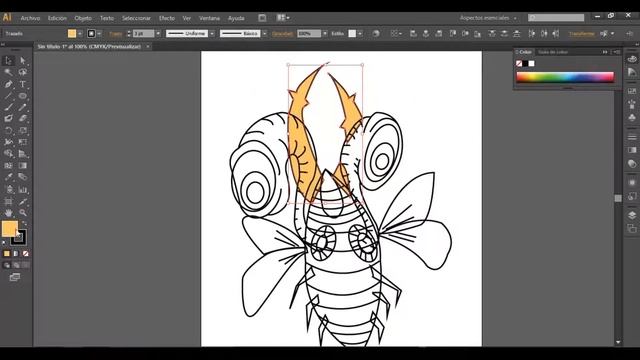Image resolution: width=640 pixels, height=360 pixels.
Task: Open the Archivo menu
Action: click(30, 18)
